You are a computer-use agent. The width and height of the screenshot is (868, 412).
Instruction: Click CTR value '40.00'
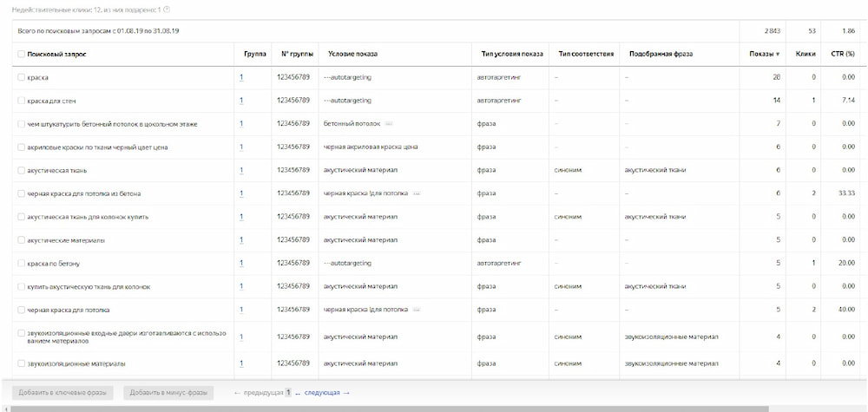847,310
